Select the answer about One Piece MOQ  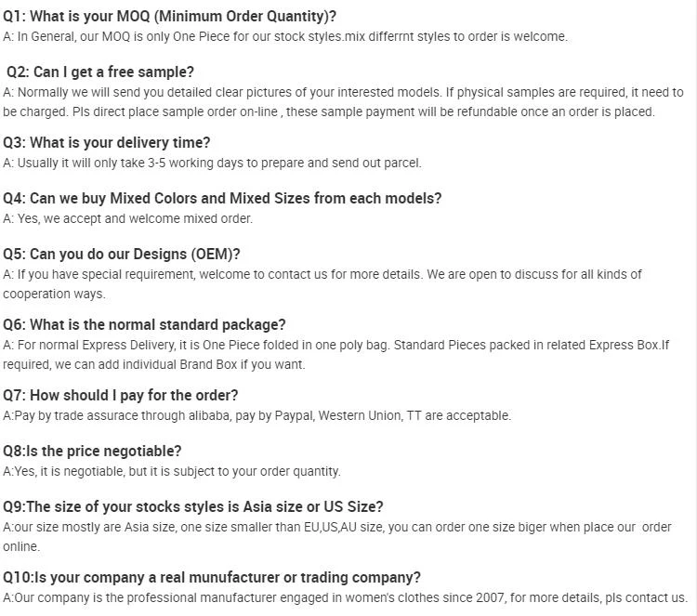click(x=285, y=36)
